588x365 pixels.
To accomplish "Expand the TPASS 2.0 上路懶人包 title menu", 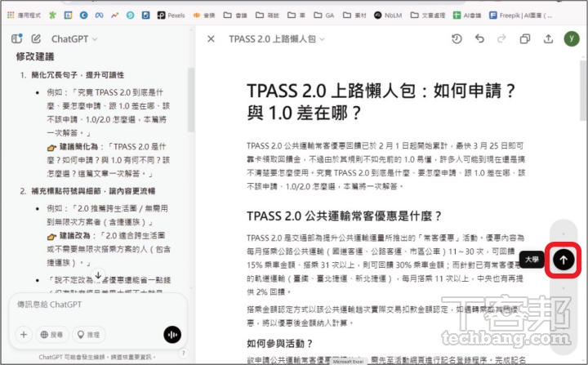I will click(277, 39).
